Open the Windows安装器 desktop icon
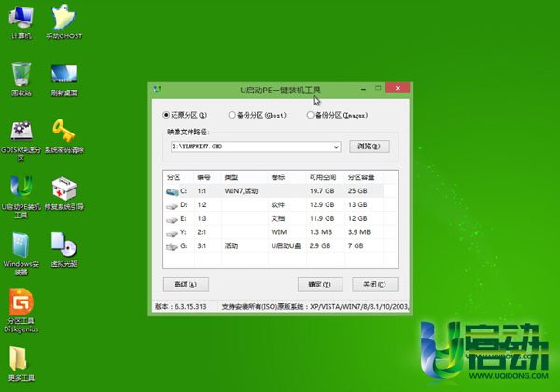The width and height of the screenshot is (560, 392). pyautogui.click(x=21, y=254)
